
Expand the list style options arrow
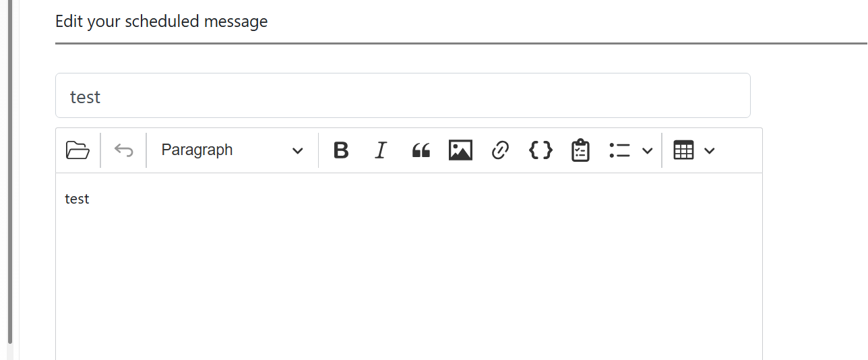pos(647,150)
